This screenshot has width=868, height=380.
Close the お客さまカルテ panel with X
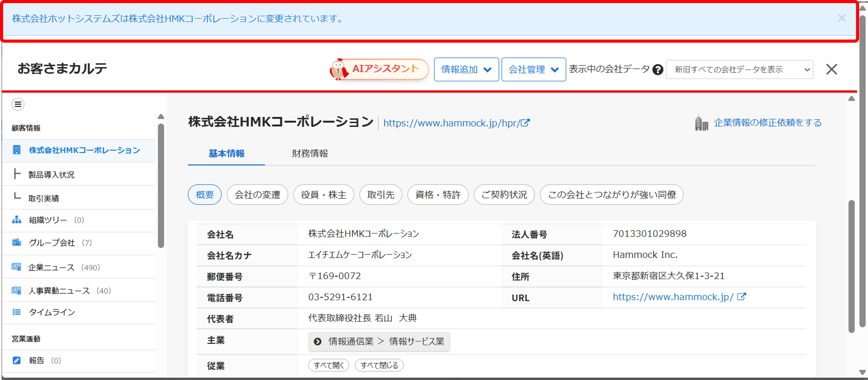coord(831,69)
